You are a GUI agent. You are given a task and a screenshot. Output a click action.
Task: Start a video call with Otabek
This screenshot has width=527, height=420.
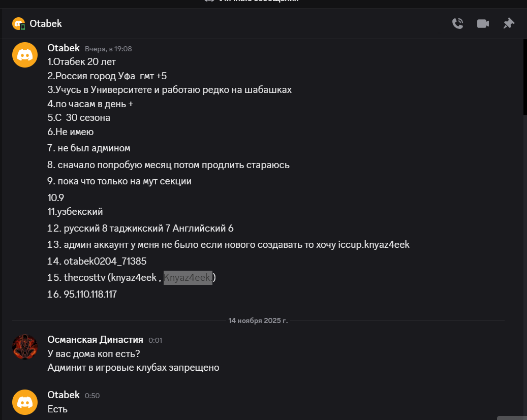pyautogui.click(x=483, y=23)
